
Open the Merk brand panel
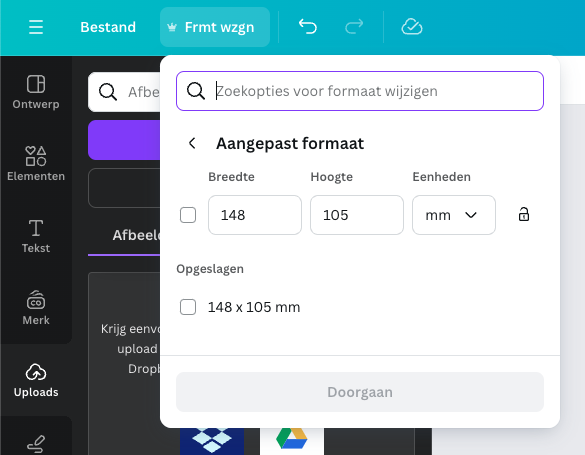36,308
